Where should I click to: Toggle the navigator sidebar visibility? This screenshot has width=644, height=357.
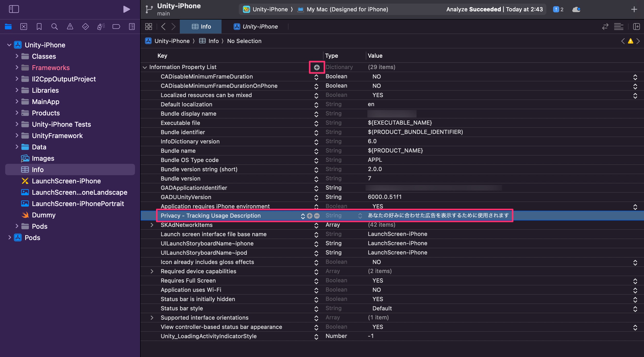click(14, 9)
